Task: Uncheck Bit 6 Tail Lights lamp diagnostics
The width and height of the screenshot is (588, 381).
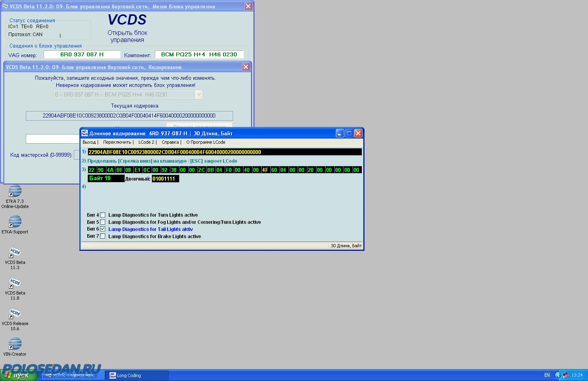Action: [103, 229]
